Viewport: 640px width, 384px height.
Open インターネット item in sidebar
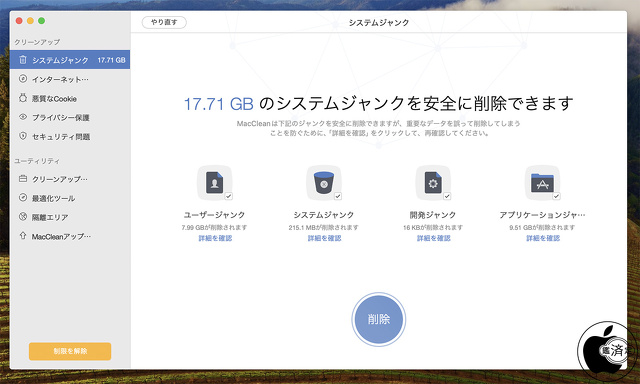(x=70, y=79)
